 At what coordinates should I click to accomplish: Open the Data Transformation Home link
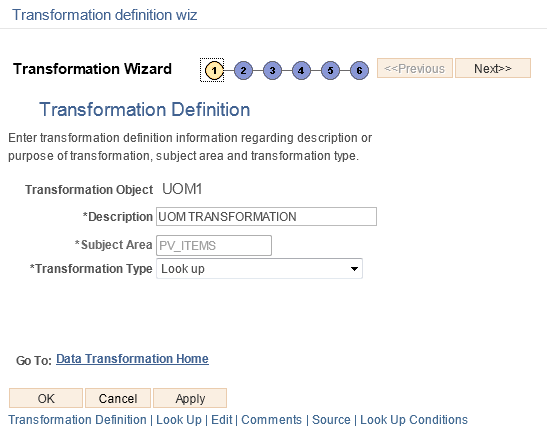click(x=132, y=359)
